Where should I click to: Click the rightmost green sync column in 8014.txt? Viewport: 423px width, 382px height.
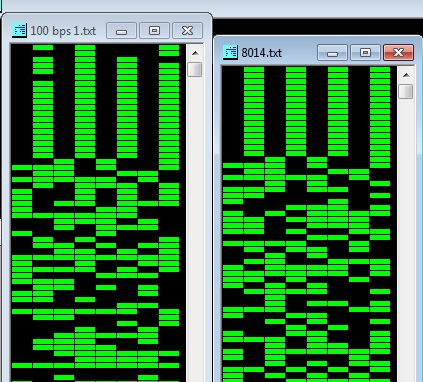pyautogui.click(x=380, y=117)
